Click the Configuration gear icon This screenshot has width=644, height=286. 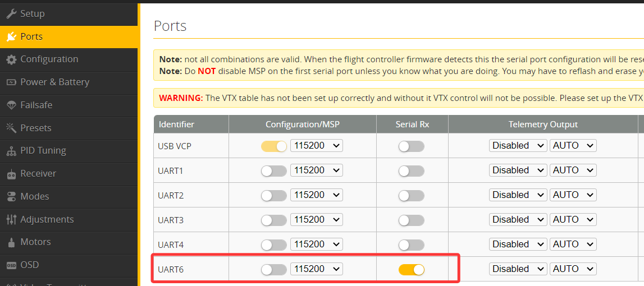click(11, 59)
